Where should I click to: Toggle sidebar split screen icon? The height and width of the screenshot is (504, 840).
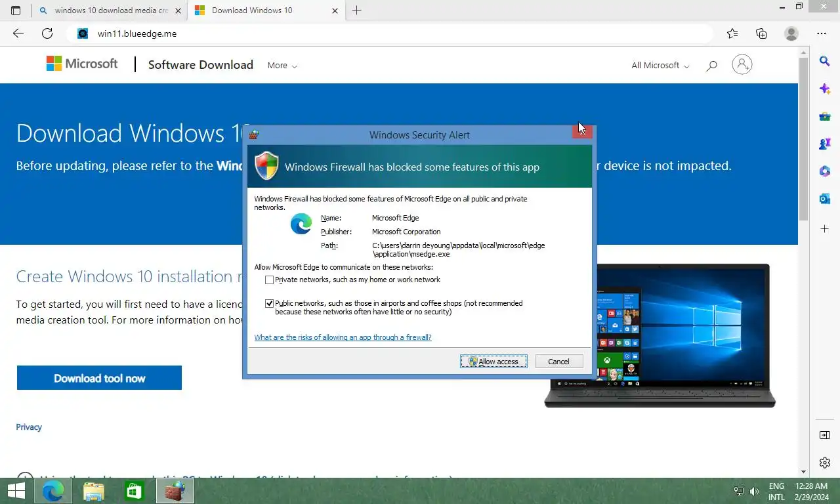click(x=825, y=435)
